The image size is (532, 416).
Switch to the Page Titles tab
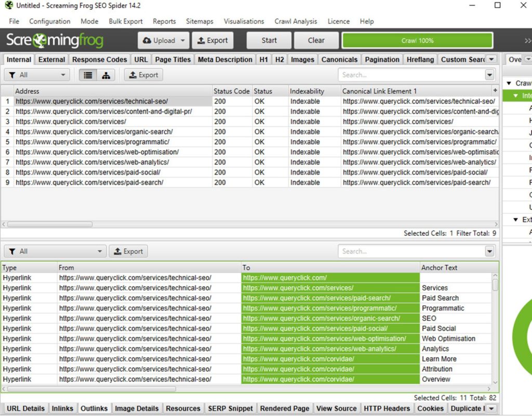click(173, 60)
